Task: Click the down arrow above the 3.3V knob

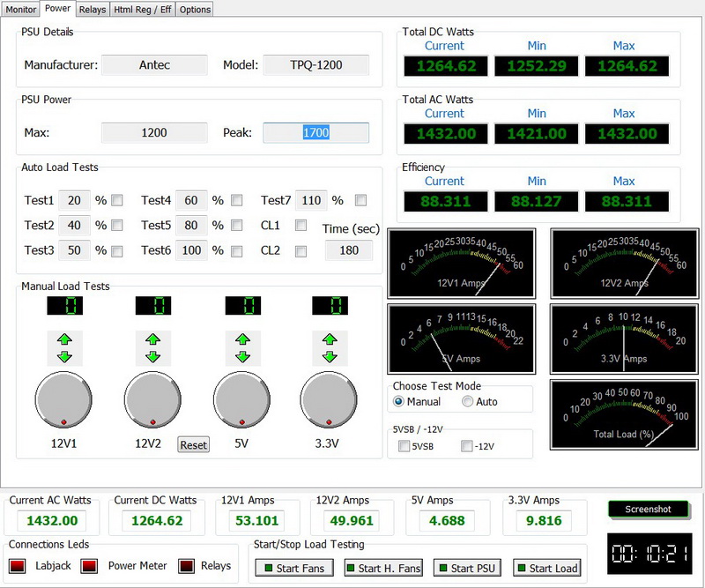Action: coord(328,357)
